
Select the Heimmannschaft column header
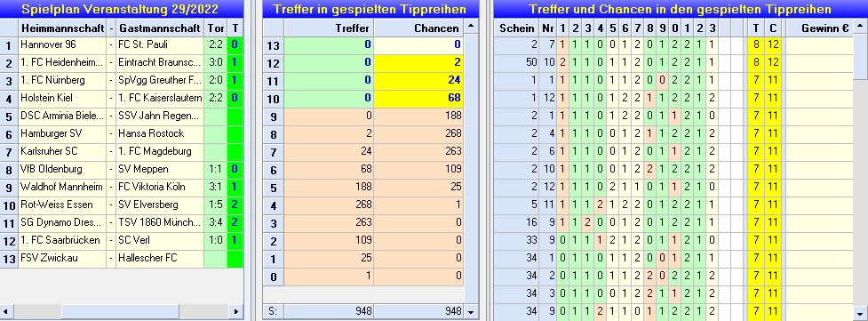coord(62,28)
